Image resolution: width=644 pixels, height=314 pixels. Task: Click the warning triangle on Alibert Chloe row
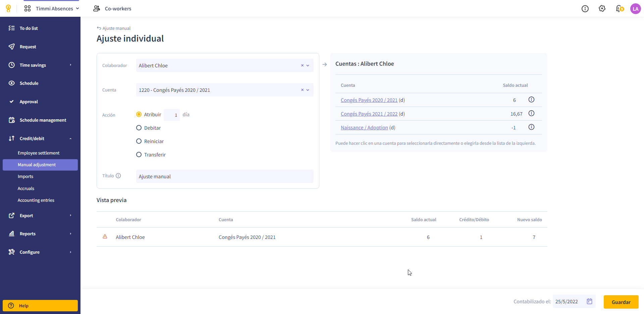[x=105, y=237]
